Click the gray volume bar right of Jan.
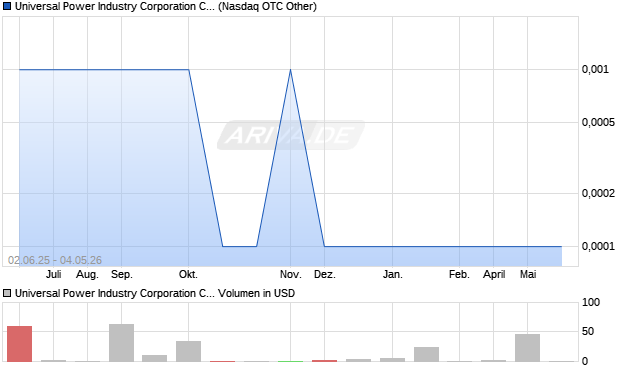Viewport: 620px width, 371px height. pyautogui.click(x=427, y=354)
